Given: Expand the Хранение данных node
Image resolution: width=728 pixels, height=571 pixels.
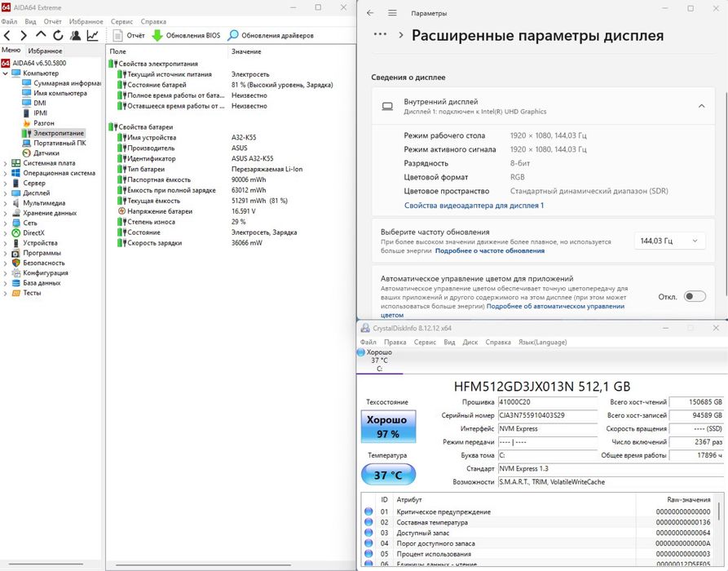Looking at the screenshot, I should (x=5, y=213).
